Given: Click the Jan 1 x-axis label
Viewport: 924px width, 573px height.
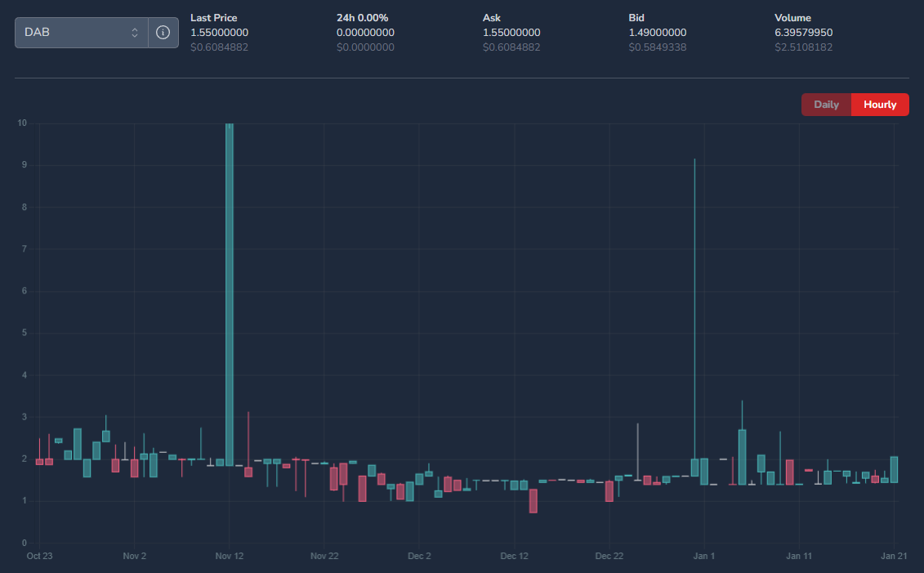Looking at the screenshot, I should tap(704, 556).
